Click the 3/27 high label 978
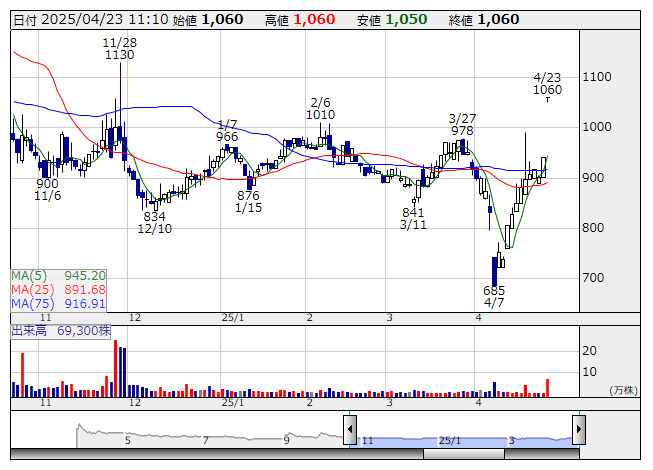Screen dimensions: 653x470 click(462, 131)
